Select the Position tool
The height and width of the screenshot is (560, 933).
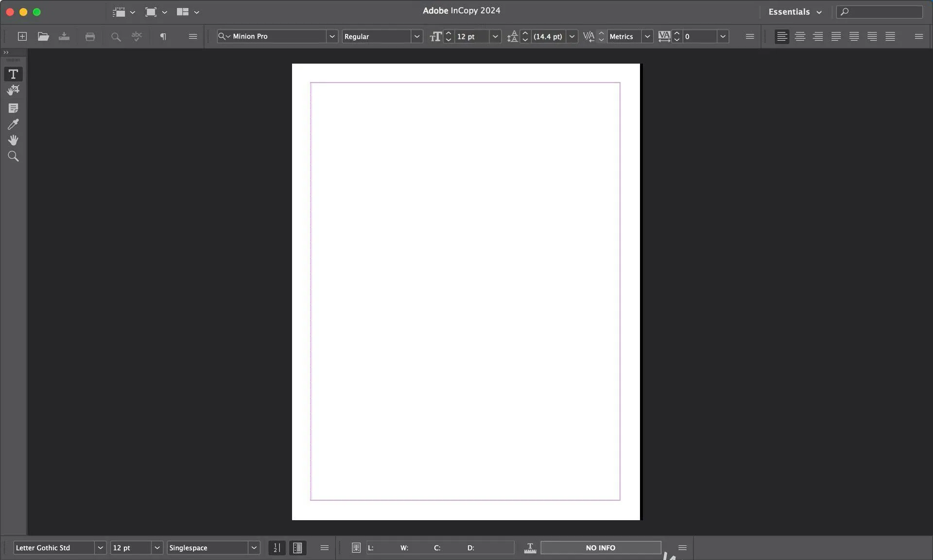(13, 90)
